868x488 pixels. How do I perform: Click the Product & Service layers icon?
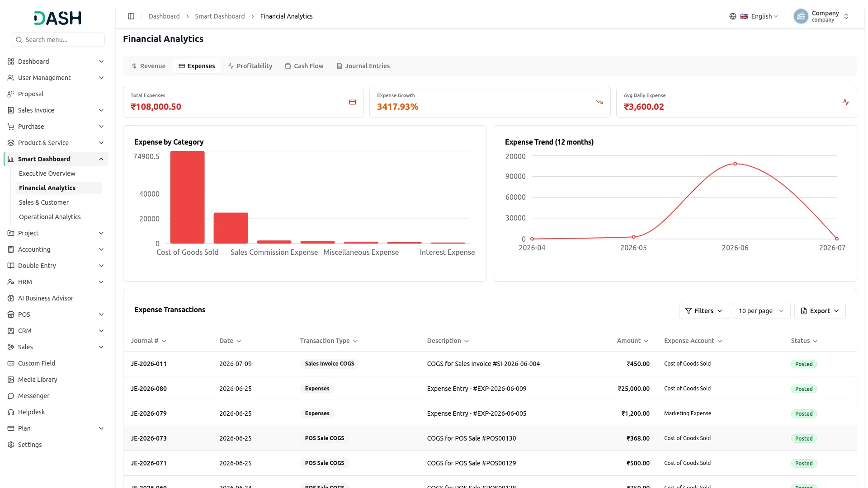click(11, 143)
